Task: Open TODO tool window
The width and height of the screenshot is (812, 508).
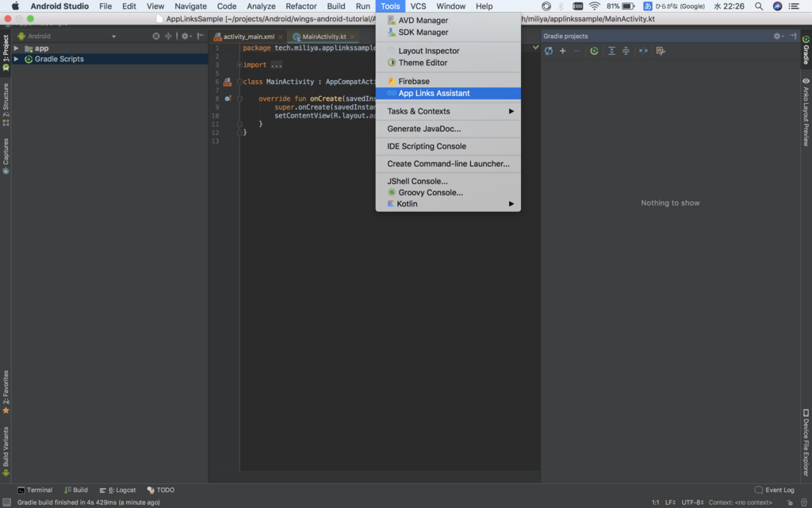Action: coord(161,491)
